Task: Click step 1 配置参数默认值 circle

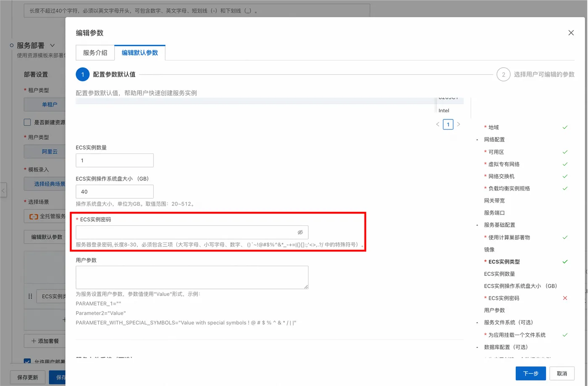Action: 83,74
